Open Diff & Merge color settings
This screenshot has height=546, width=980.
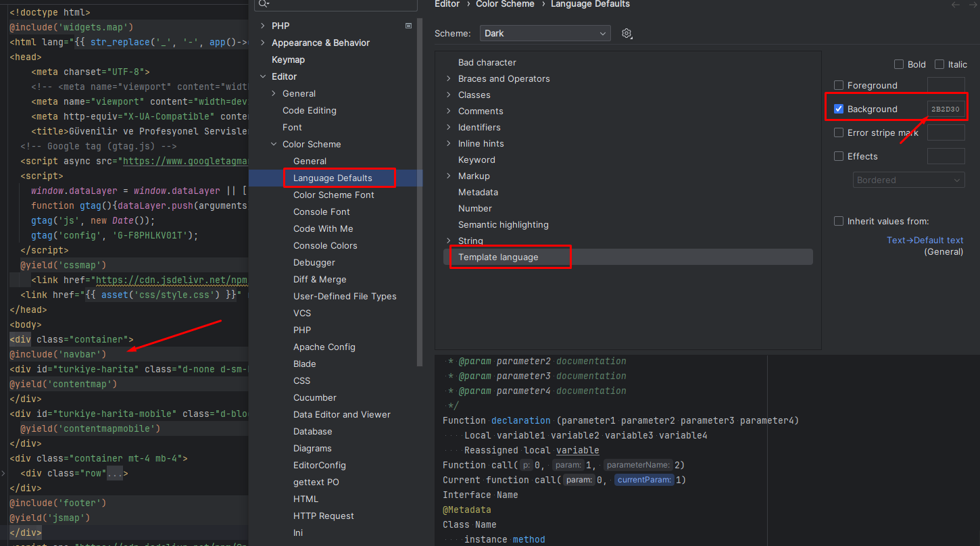click(x=320, y=279)
